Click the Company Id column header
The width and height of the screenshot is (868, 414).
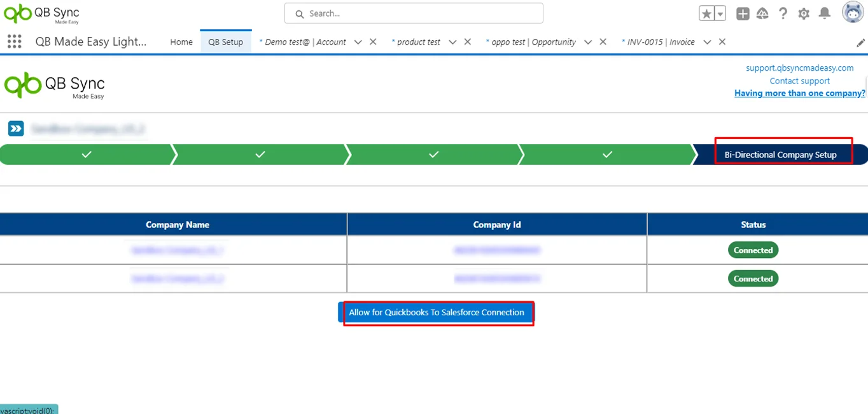[x=497, y=224]
